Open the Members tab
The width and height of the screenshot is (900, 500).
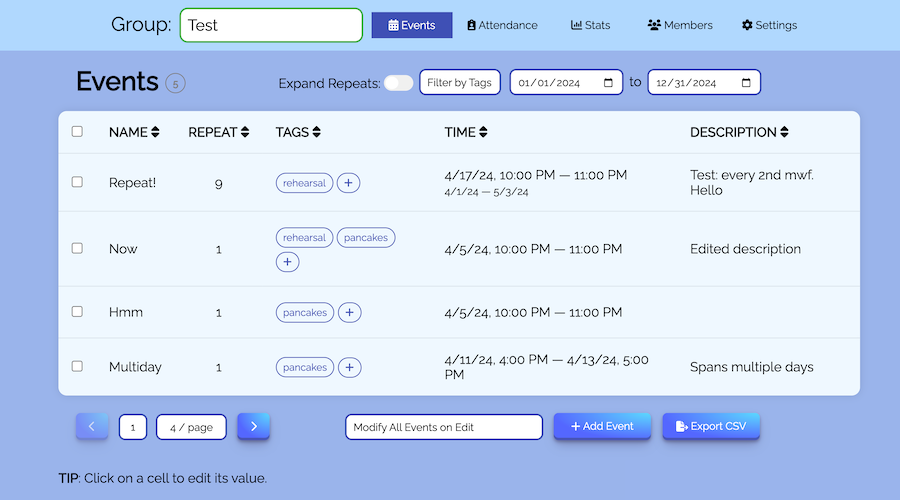[x=680, y=25]
